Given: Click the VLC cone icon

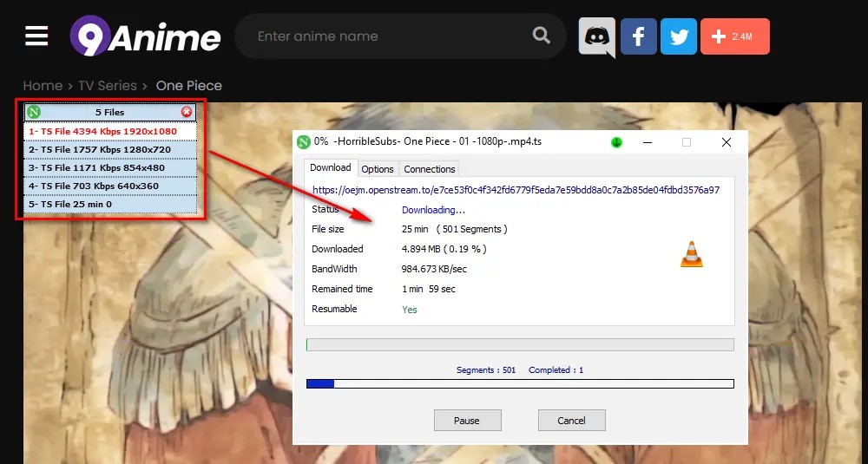Looking at the screenshot, I should [x=692, y=253].
